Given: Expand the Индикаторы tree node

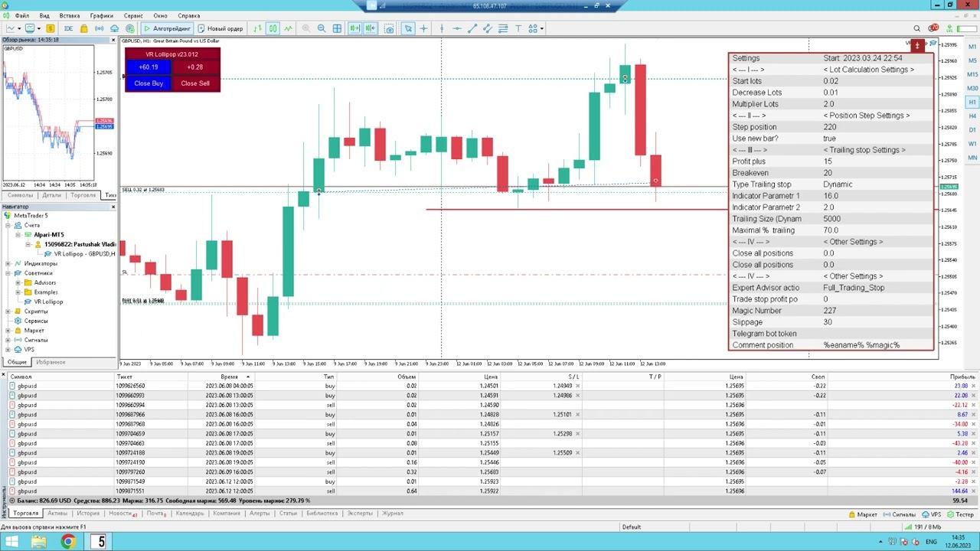Looking at the screenshot, I should click(x=8, y=263).
